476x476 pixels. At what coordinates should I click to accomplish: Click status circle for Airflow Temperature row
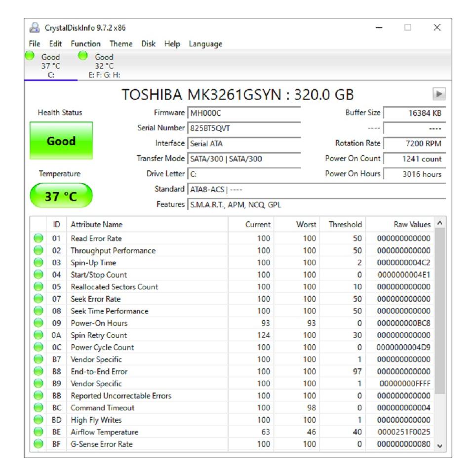pos(39,432)
